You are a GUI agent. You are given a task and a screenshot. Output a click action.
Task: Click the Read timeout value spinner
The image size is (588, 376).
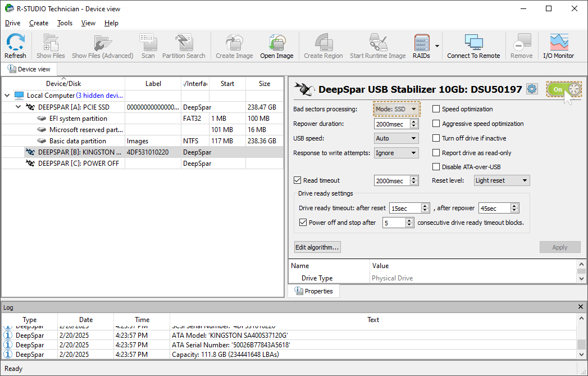pos(414,180)
